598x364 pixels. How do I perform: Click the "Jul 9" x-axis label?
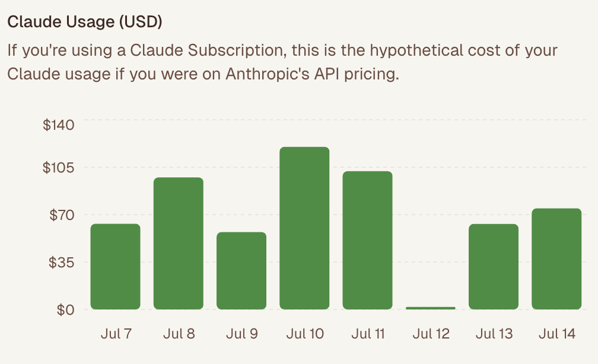tap(242, 334)
